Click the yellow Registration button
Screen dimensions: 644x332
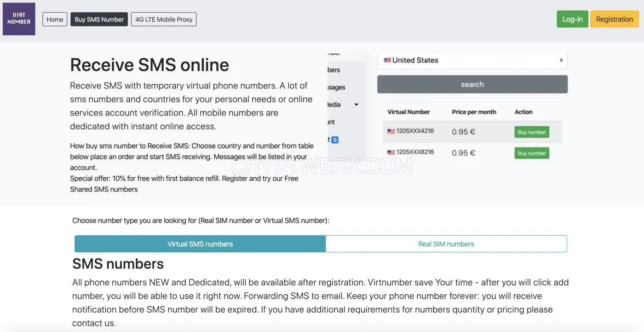[x=615, y=19]
